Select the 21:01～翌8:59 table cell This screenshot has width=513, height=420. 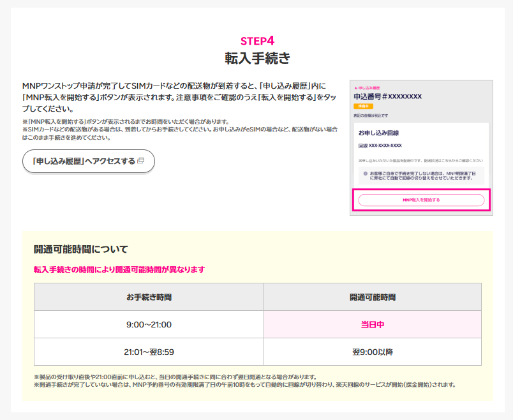coord(149,352)
